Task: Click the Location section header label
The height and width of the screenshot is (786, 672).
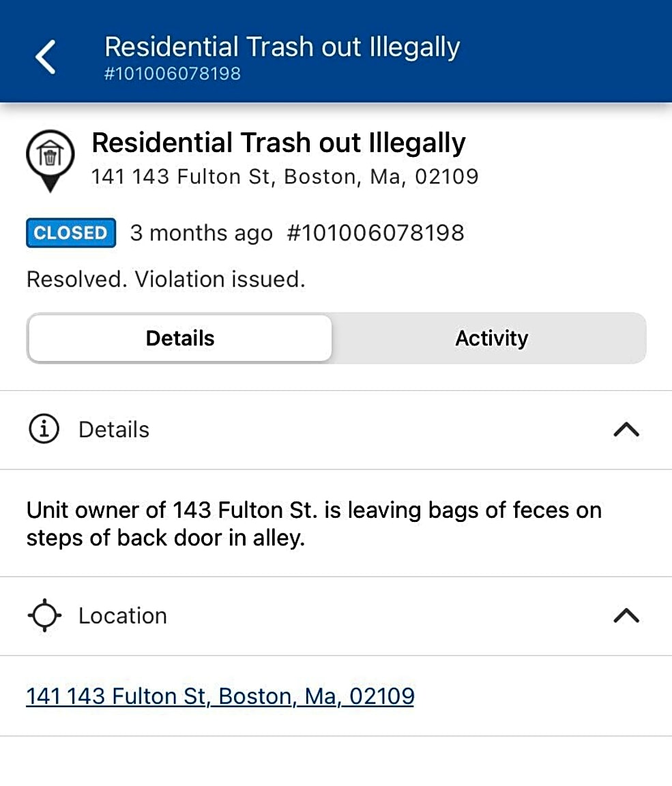Action: coord(123,615)
